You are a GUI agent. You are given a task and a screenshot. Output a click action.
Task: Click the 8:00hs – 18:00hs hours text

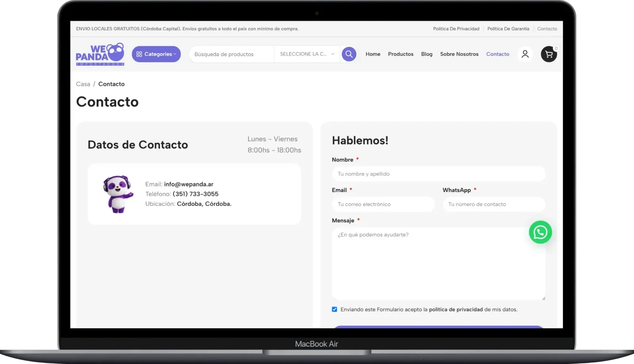[274, 150]
